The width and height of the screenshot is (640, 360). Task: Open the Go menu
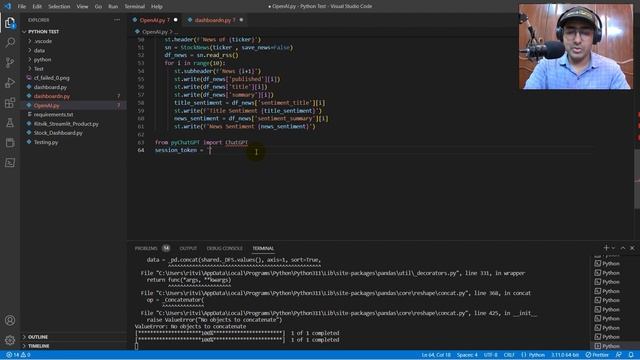98,7
